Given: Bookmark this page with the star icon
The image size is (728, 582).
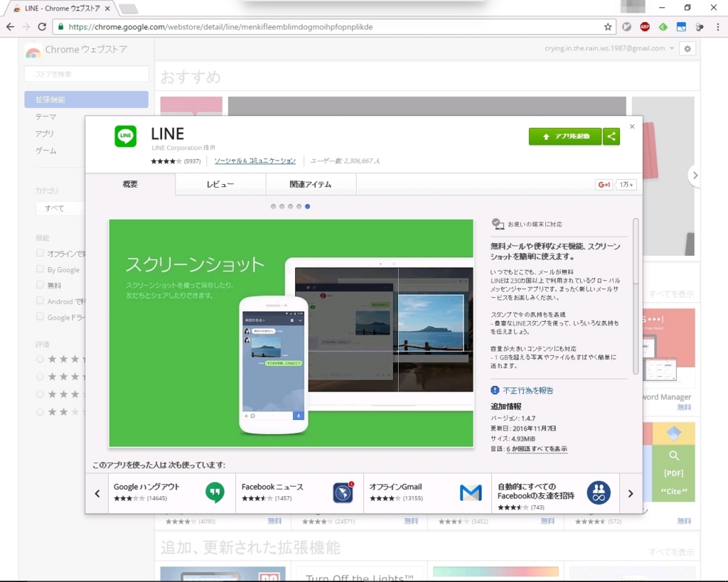Looking at the screenshot, I should 608,27.
